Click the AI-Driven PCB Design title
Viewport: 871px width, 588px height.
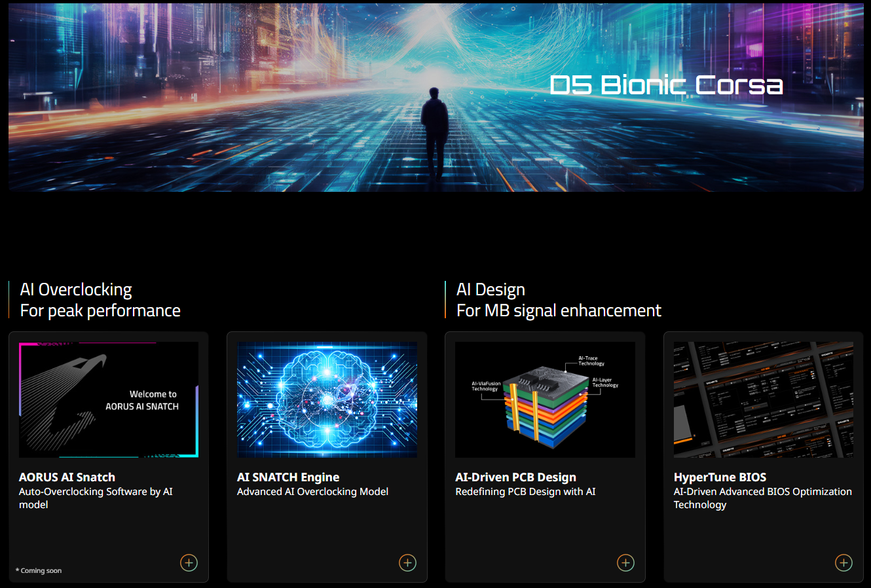(515, 477)
